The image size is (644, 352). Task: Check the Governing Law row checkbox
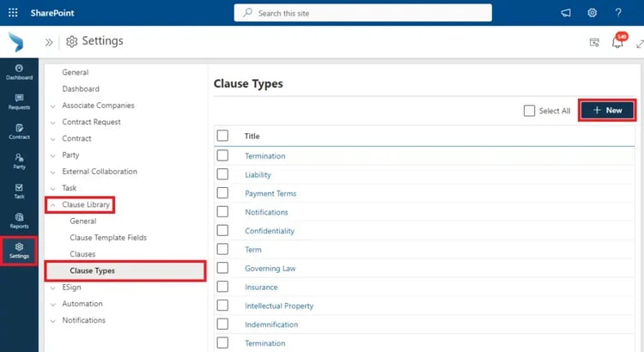222,268
